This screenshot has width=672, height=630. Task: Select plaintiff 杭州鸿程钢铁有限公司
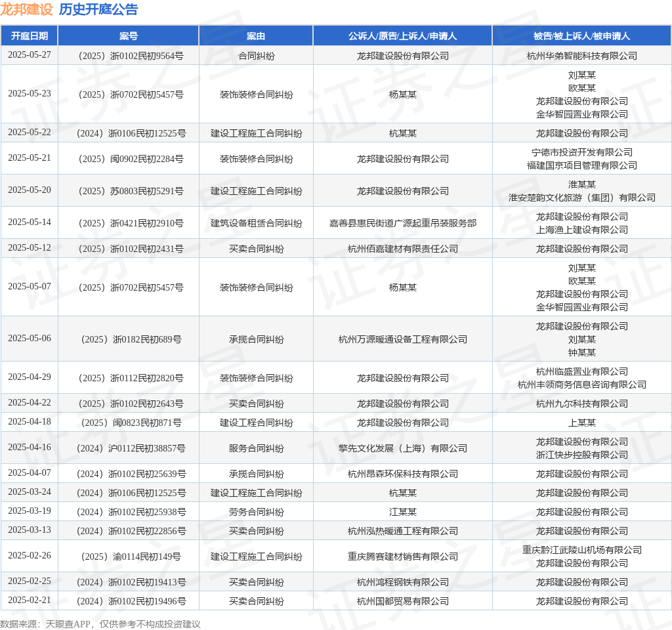point(402,582)
